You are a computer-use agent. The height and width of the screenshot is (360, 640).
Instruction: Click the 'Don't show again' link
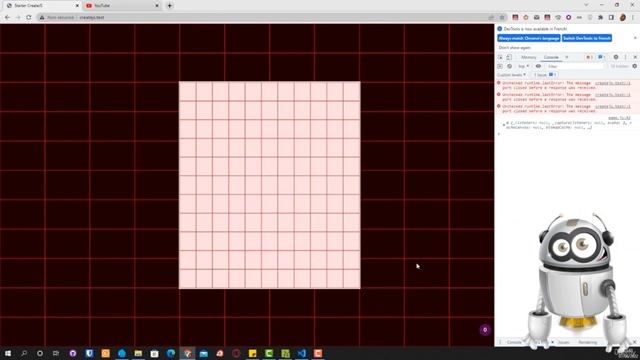[515, 48]
